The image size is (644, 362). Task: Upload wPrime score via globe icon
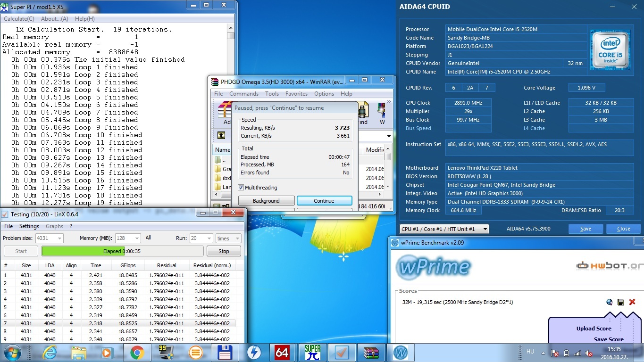[x=610, y=302]
